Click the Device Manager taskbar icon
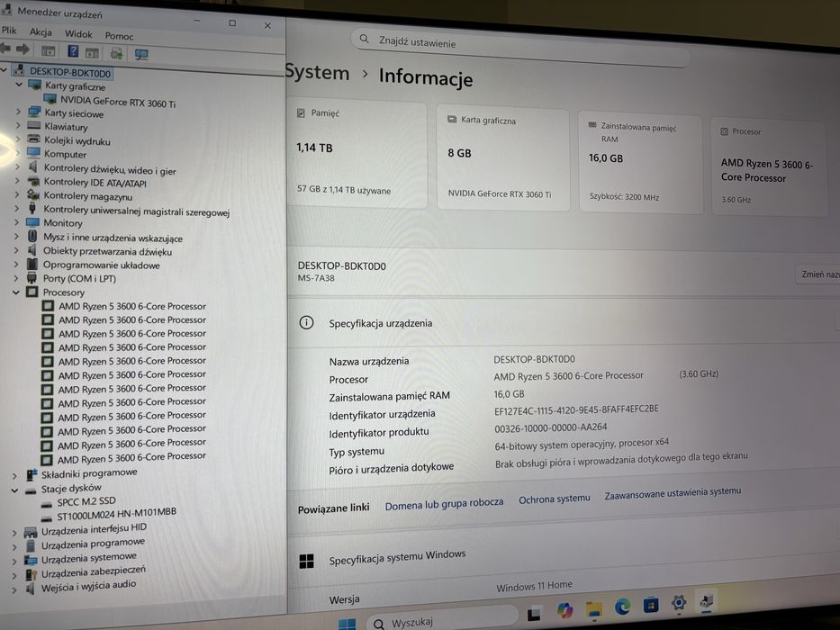The width and height of the screenshot is (840, 630). pos(707,601)
